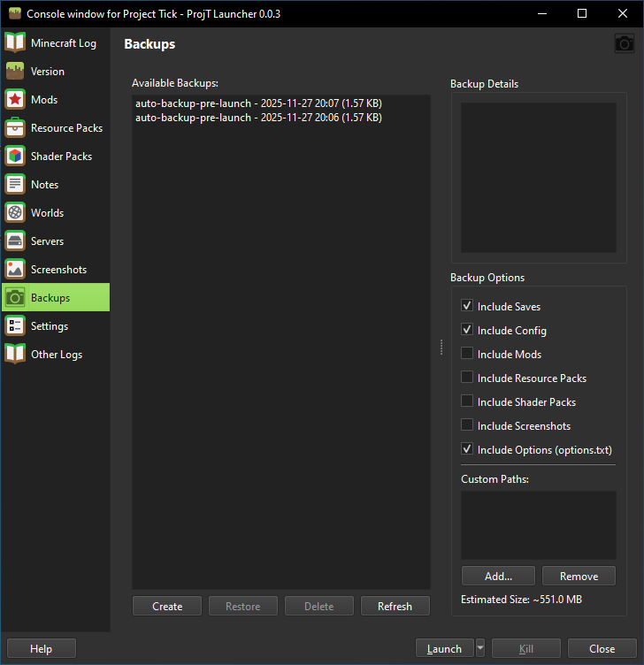Enable Include Mods checkbox

[x=467, y=354]
